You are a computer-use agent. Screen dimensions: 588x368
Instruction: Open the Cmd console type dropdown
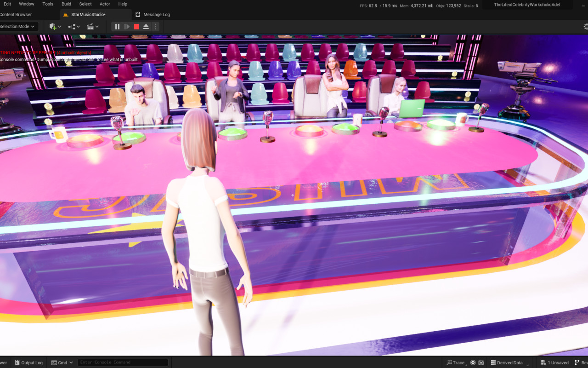pos(62,362)
